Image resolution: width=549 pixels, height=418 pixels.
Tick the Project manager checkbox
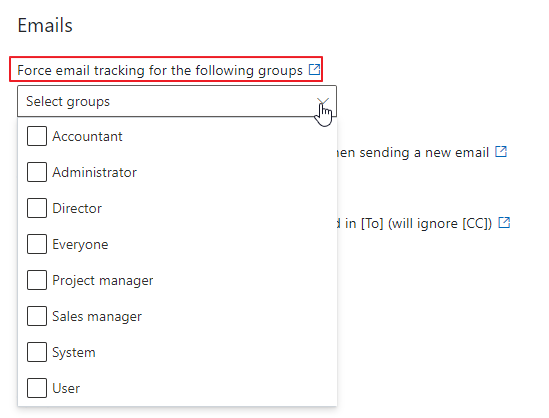37,280
